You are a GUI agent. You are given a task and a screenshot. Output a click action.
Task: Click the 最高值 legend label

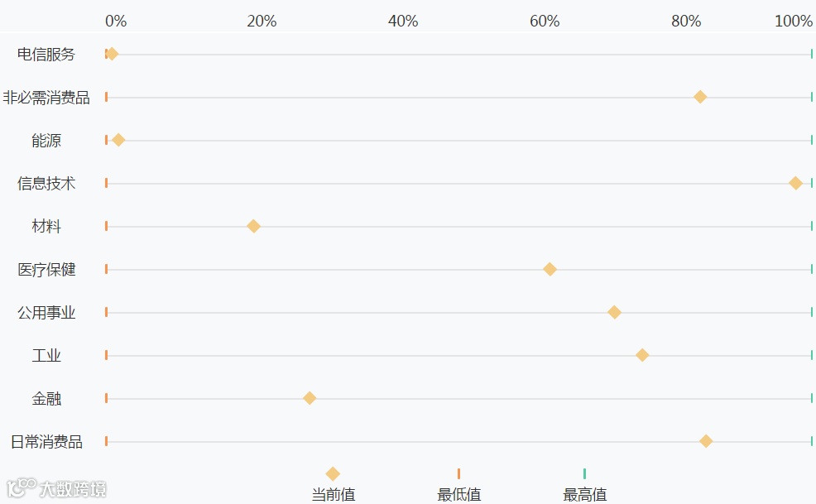coord(585,494)
